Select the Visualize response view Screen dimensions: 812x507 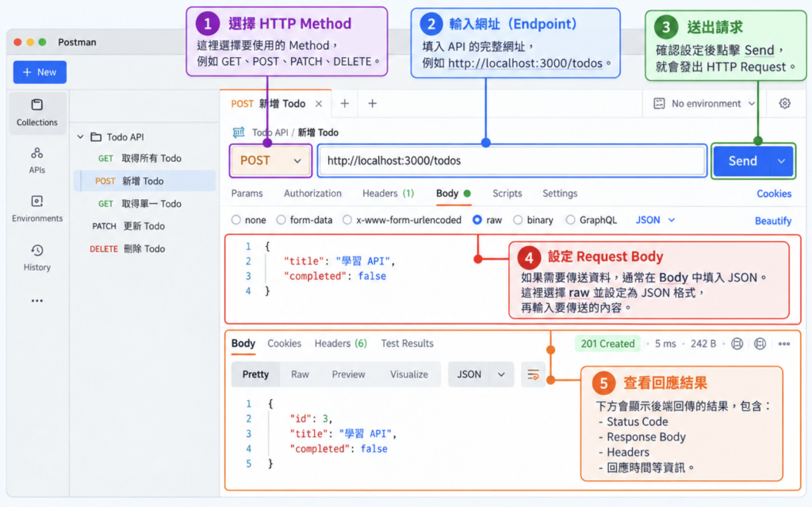click(409, 374)
